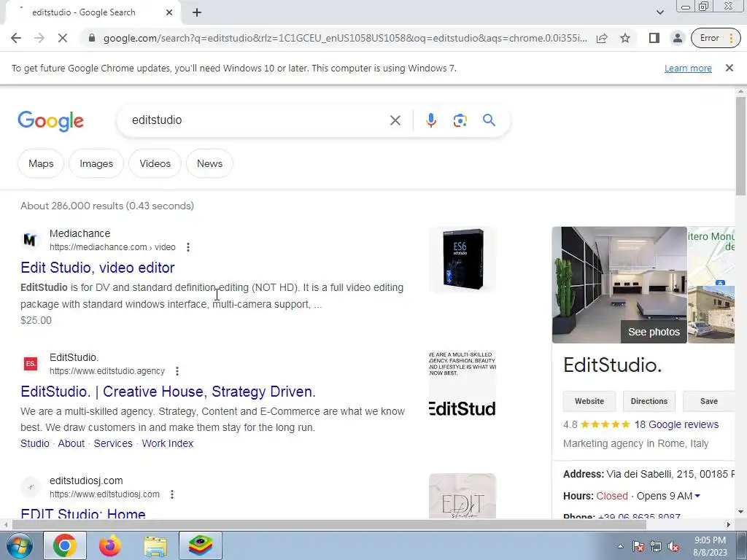This screenshot has width=747, height=560.
Task: Follow the Work Index sitelink
Action: point(168,443)
